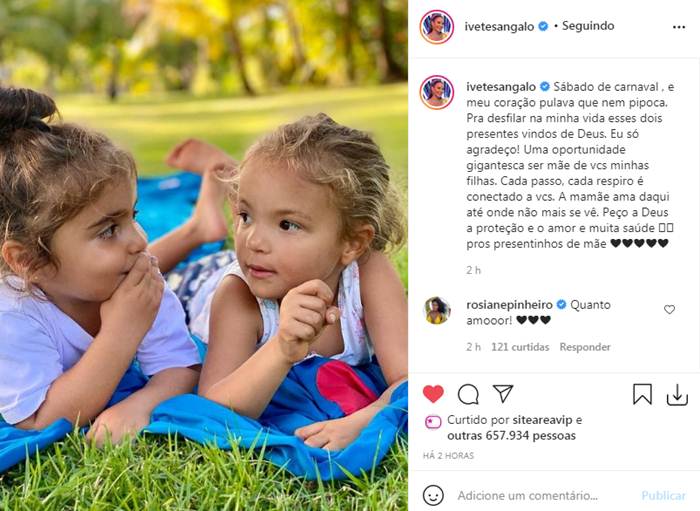Viewport: 700px width, 511px height.
Task: Save the post with the bookmark icon
Action: click(642, 395)
